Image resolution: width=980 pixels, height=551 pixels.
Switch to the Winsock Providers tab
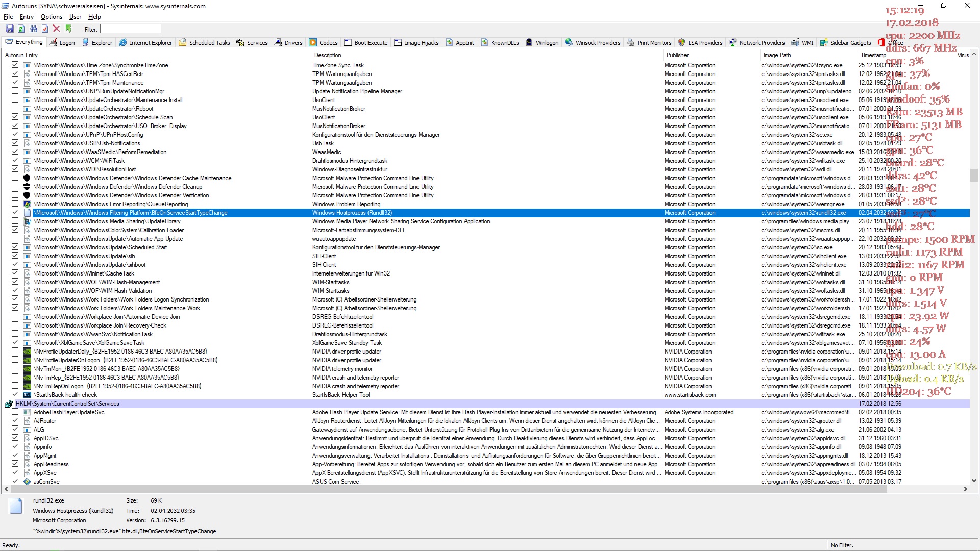(593, 43)
